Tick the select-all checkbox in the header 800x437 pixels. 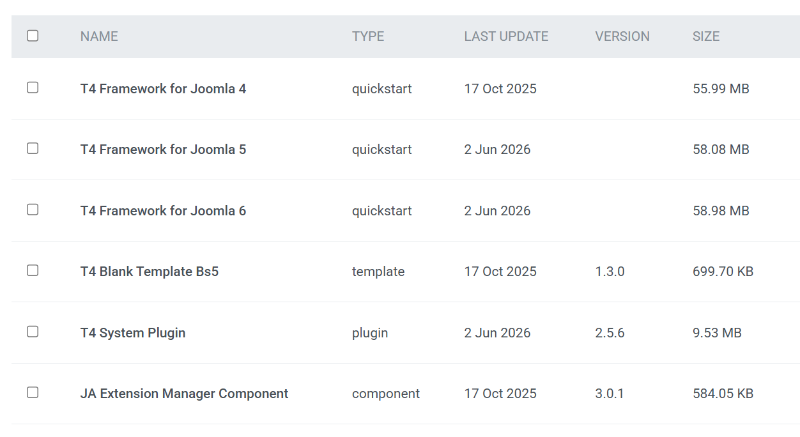pos(33,36)
